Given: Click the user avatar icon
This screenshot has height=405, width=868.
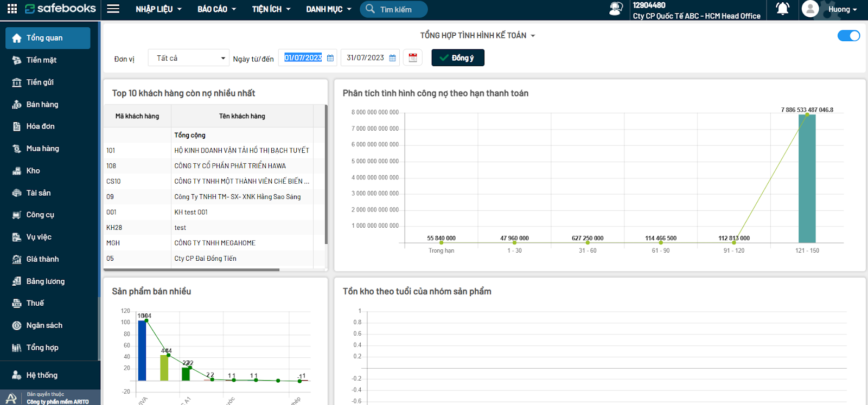Looking at the screenshot, I should point(810,9).
